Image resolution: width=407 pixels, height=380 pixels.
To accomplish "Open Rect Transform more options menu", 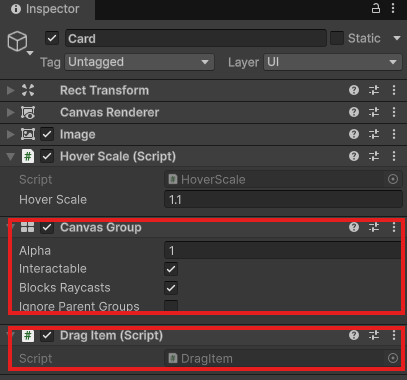I will (x=394, y=90).
